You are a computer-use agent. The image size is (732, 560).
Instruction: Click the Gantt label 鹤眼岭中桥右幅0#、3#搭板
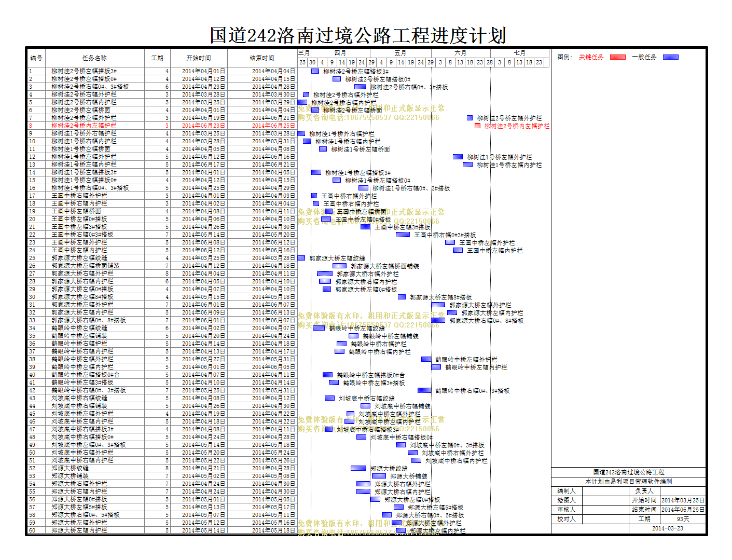473,391
